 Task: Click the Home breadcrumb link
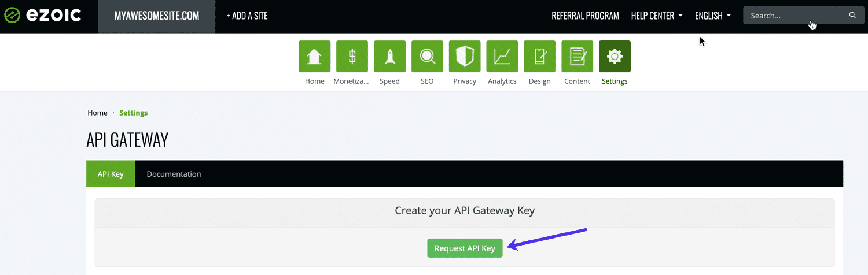point(97,113)
